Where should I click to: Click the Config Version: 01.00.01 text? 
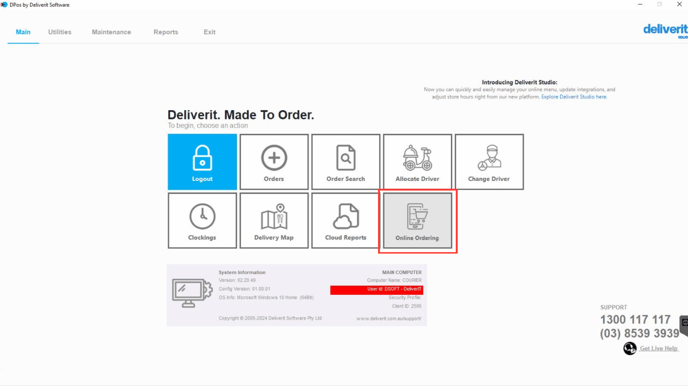click(244, 289)
